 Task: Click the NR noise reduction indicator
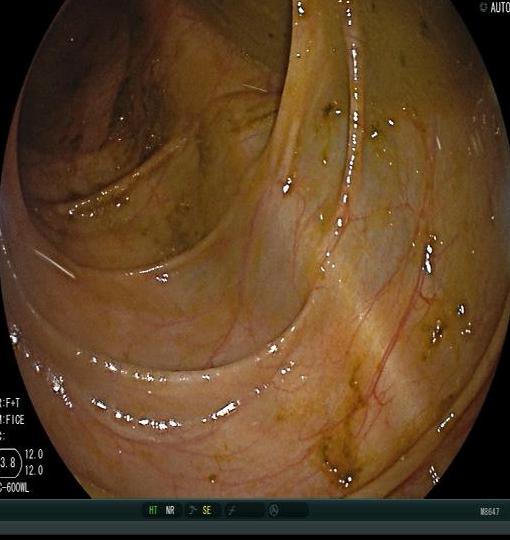point(170,510)
